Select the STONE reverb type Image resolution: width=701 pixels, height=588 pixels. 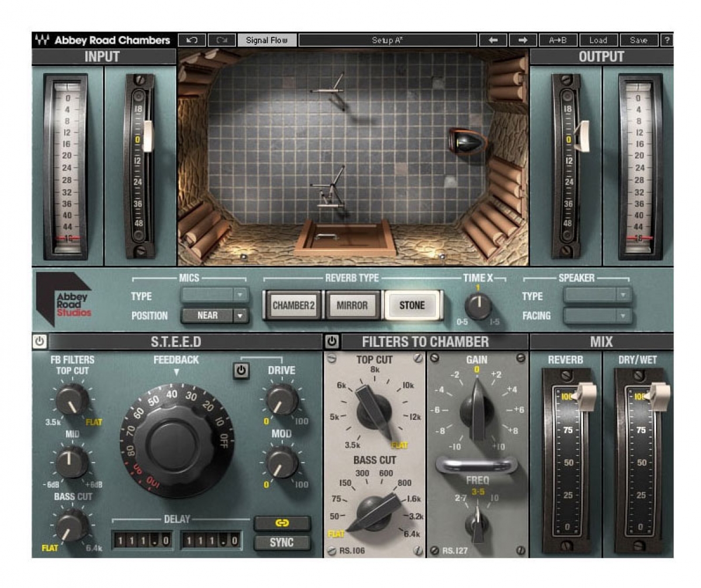click(412, 305)
